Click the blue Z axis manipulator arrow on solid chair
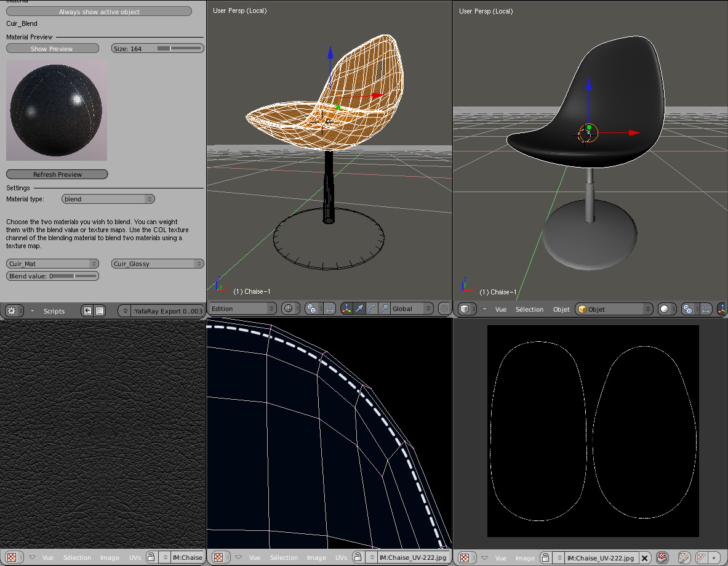 pos(588,84)
